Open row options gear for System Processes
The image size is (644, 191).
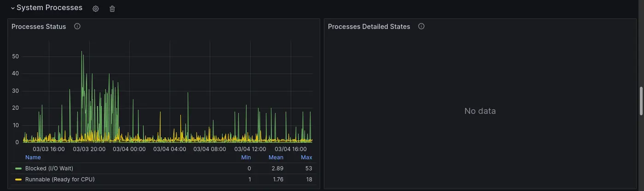point(96,9)
